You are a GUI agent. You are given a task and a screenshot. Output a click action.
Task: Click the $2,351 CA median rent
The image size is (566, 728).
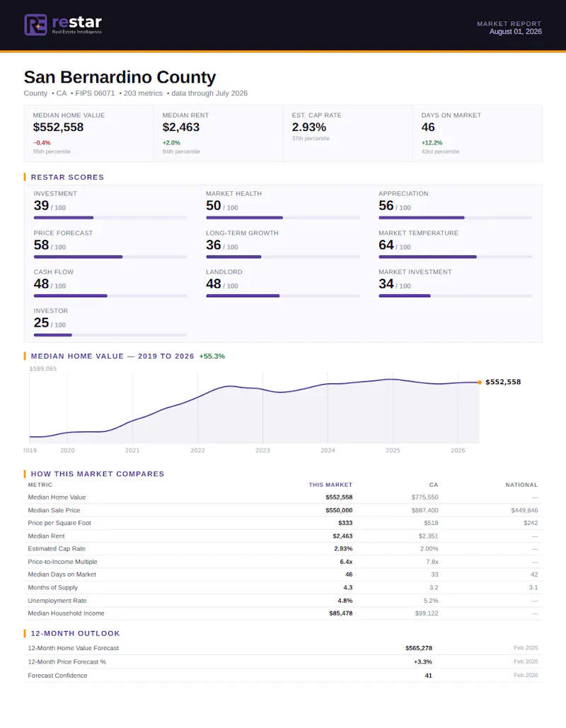428,536
